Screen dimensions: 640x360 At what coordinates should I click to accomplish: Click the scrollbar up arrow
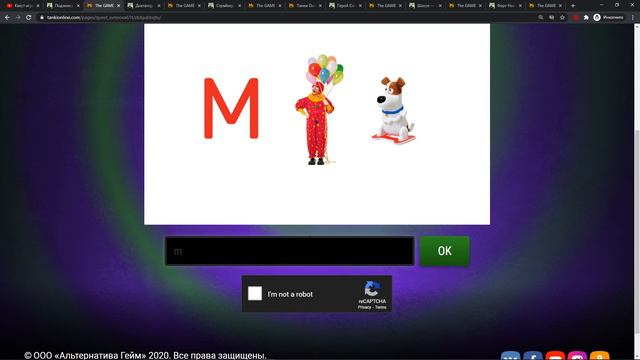[x=637, y=27]
